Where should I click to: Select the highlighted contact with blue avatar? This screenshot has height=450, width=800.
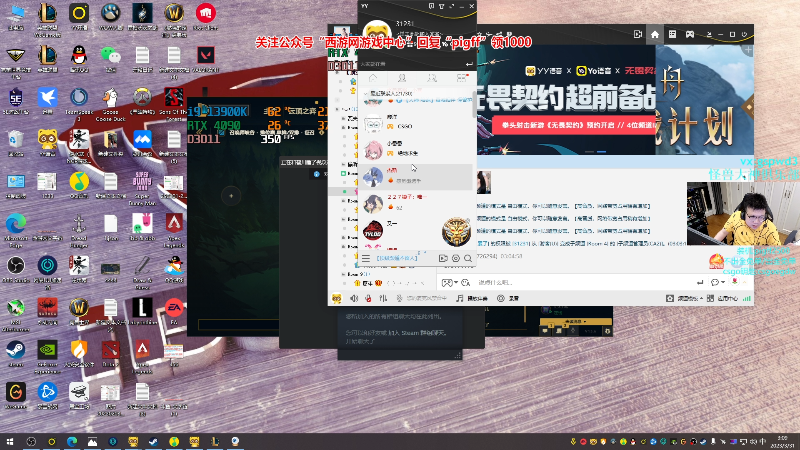click(416, 177)
